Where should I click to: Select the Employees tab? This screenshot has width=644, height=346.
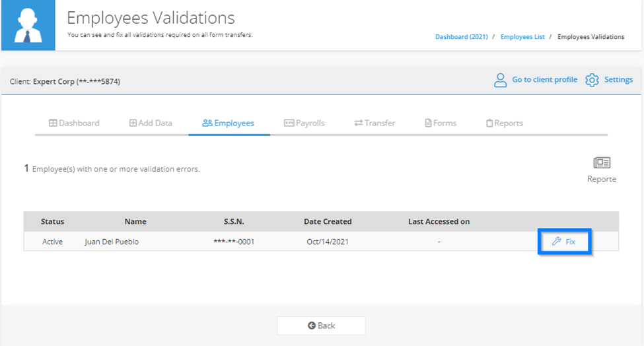point(229,123)
